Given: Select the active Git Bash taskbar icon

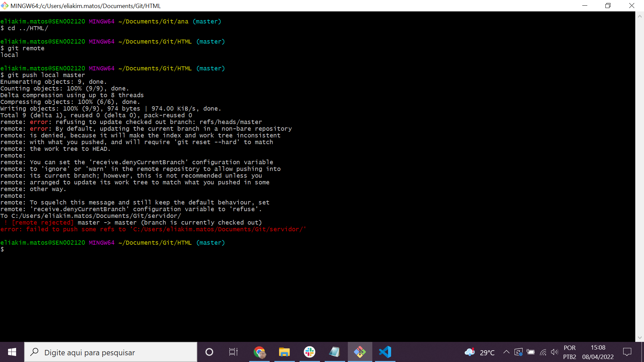Looking at the screenshot, I should pos(360,352).
